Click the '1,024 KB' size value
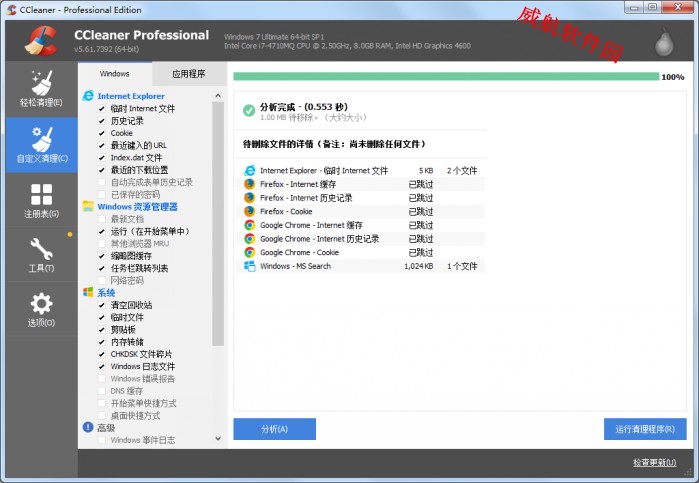This screenshot has height=483, width=699. [x=419, y=266]
